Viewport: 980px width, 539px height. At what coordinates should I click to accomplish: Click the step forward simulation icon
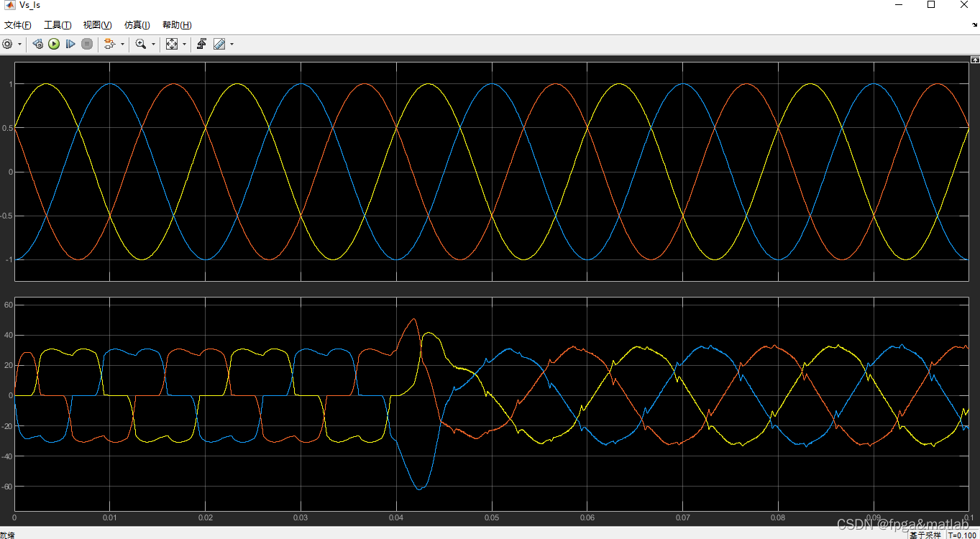tap(70, 44)
